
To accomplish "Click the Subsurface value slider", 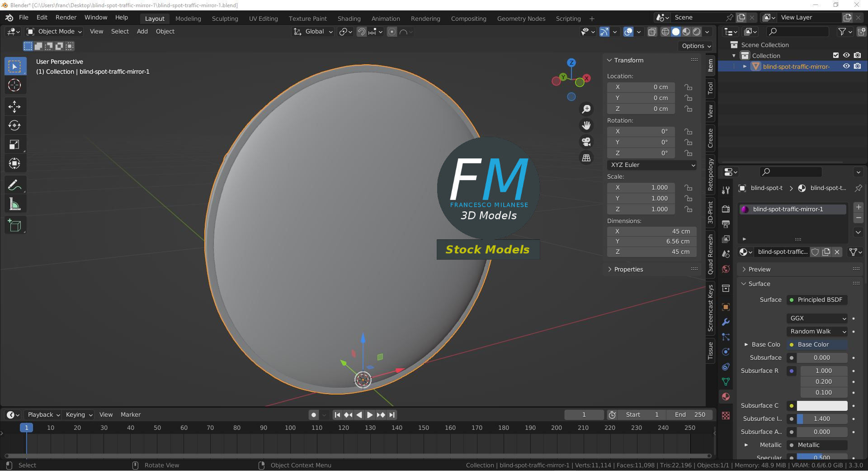I will click(822, 358).
